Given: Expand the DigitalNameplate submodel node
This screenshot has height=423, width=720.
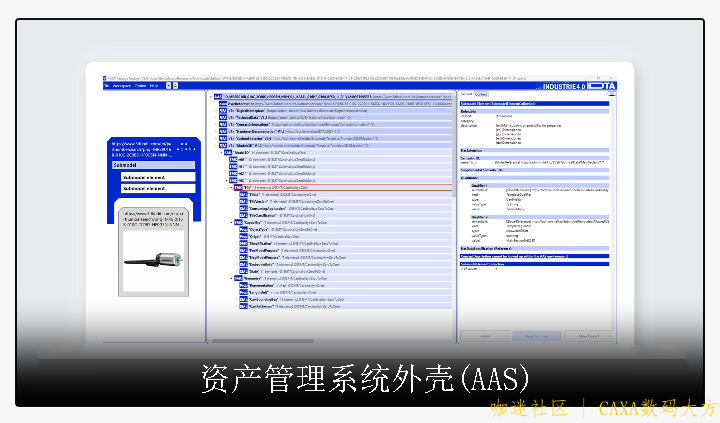Looking at the screenshot, I should 216,111.
